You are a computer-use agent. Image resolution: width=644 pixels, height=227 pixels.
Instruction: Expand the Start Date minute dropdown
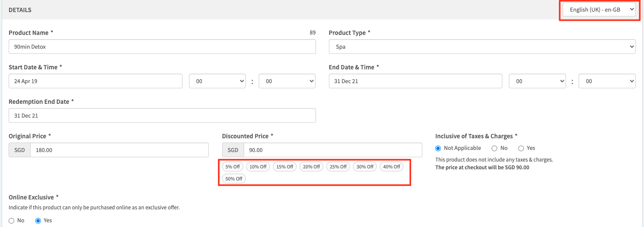coord(287,81)
